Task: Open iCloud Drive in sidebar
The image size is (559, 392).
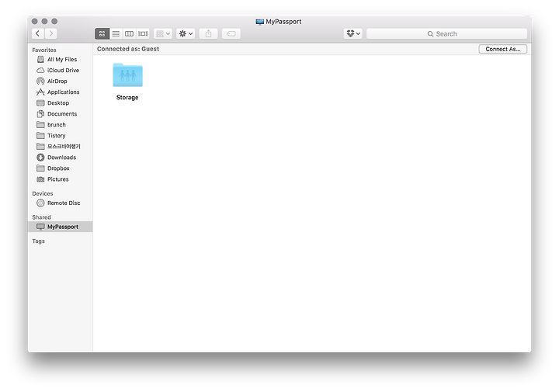Action: pos(60,70)
